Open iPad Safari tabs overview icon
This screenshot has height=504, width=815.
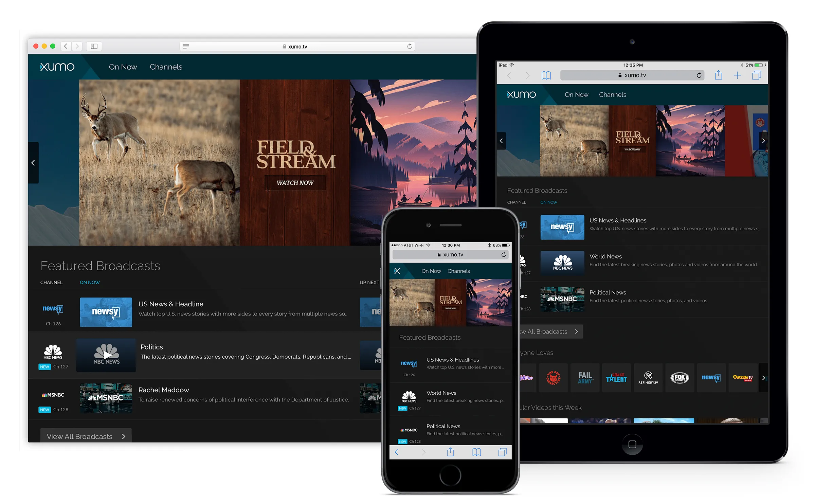(756, 75)
